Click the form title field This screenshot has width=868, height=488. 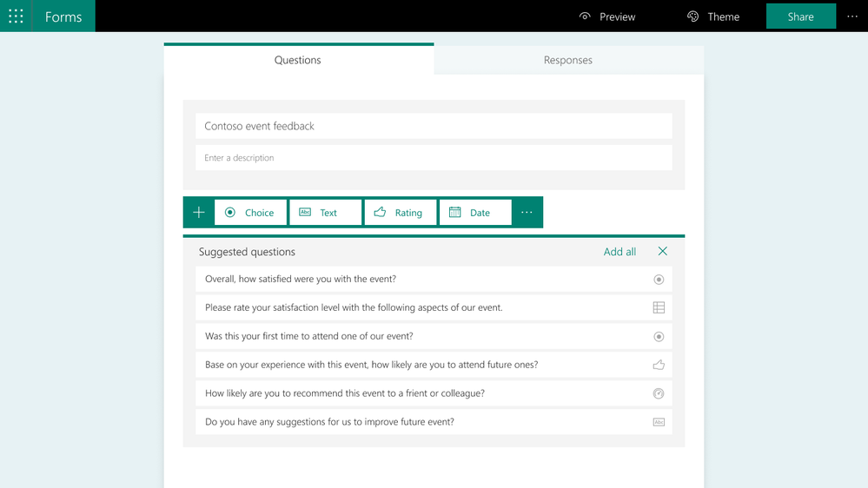click(x=434, y=126)
